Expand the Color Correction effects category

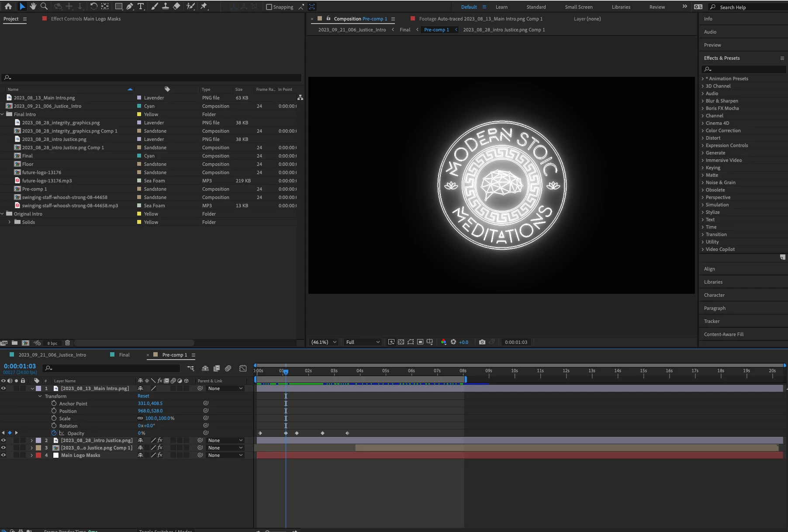(703, 130)
